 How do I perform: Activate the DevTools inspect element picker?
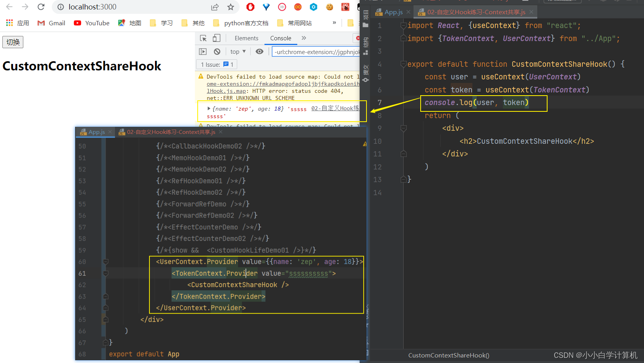(x=203, y=38)
